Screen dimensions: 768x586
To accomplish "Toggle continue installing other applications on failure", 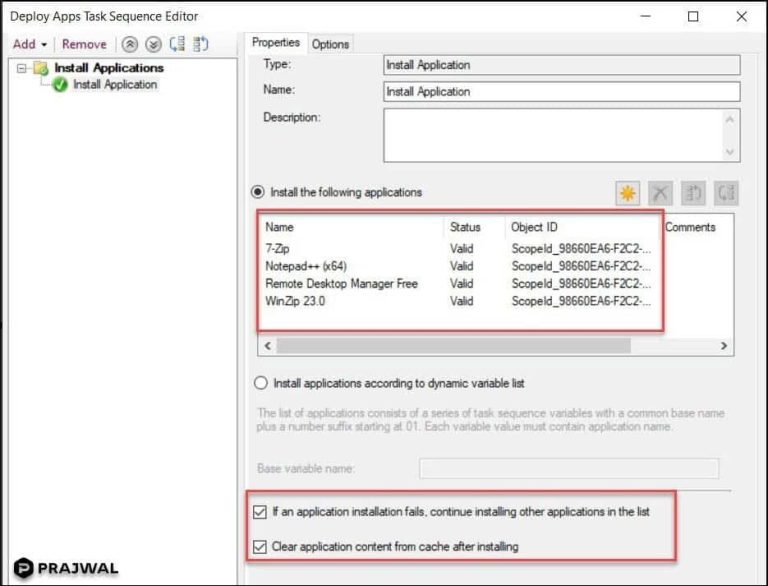I will (260, 512).
